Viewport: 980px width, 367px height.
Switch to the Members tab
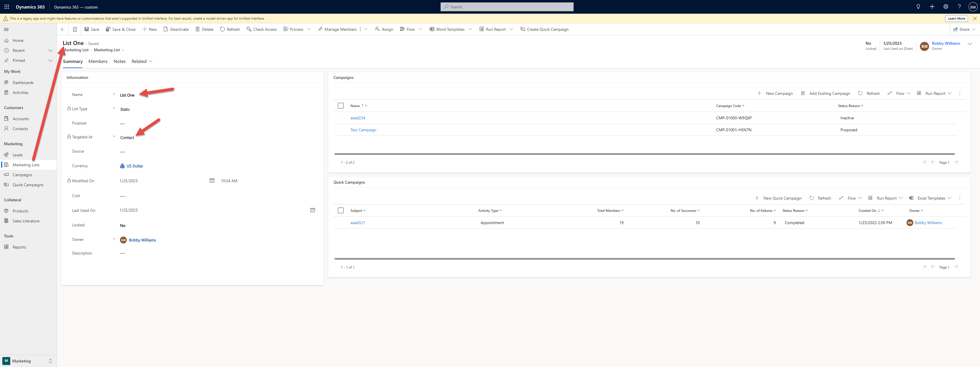(98, 61)
